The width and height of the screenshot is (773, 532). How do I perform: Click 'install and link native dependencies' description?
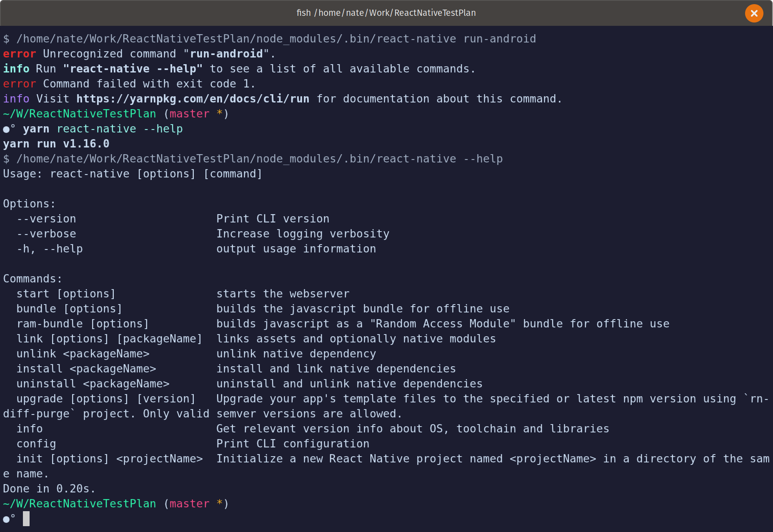336,369
